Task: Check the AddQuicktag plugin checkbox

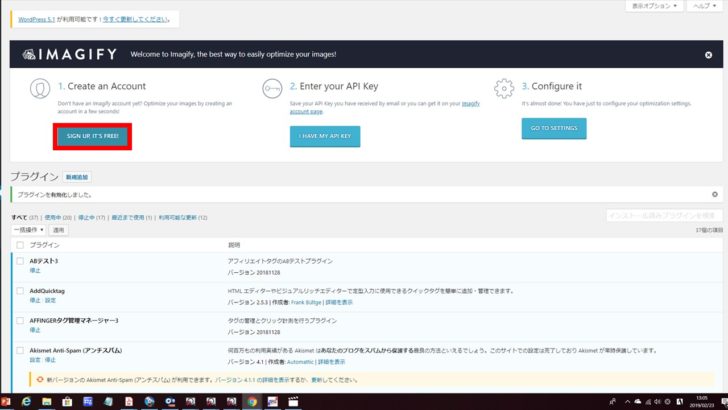Action: pyautogui.click(x=20, y=291)
